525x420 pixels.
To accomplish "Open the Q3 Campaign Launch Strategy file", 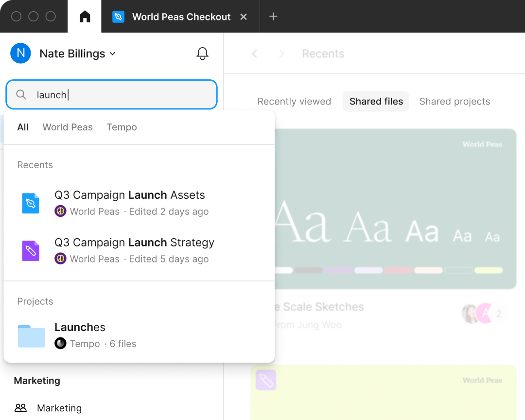I will (134, 242).
